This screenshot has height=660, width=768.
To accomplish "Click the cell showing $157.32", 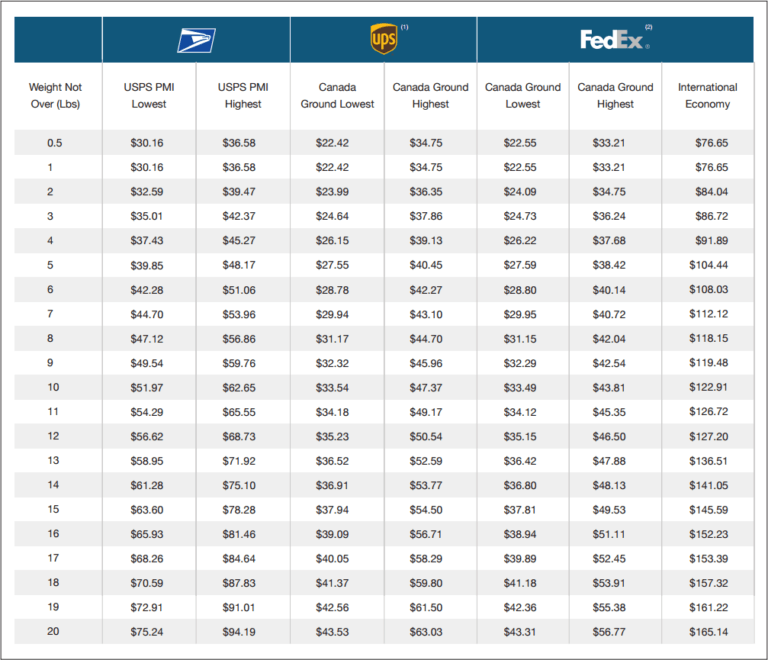I will (x=708, y=583).
